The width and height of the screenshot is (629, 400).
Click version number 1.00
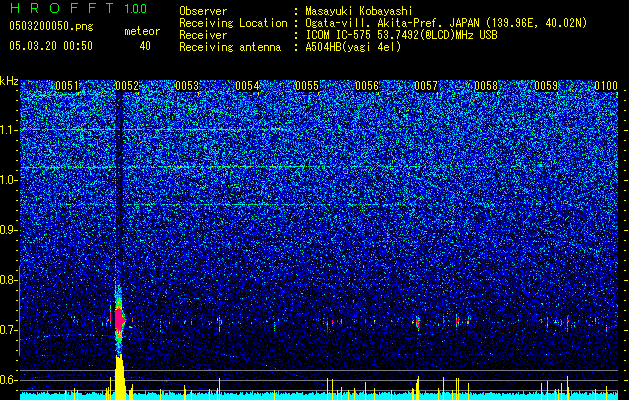[x=135, y=9]
